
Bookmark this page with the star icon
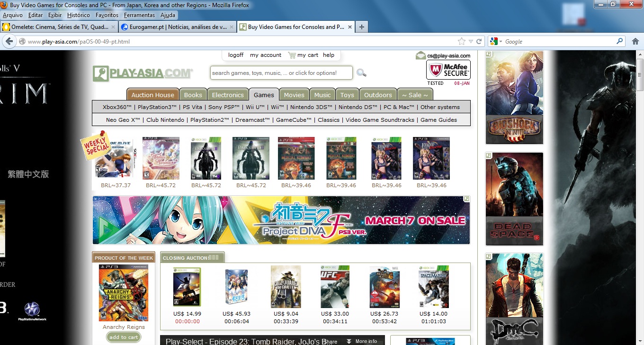coord(461,42)
